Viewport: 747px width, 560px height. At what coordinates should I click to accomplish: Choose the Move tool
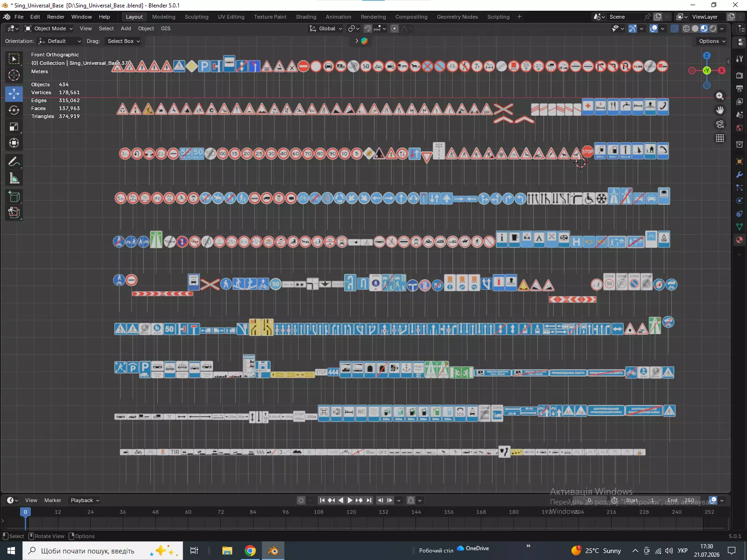[x=14, y=94]
